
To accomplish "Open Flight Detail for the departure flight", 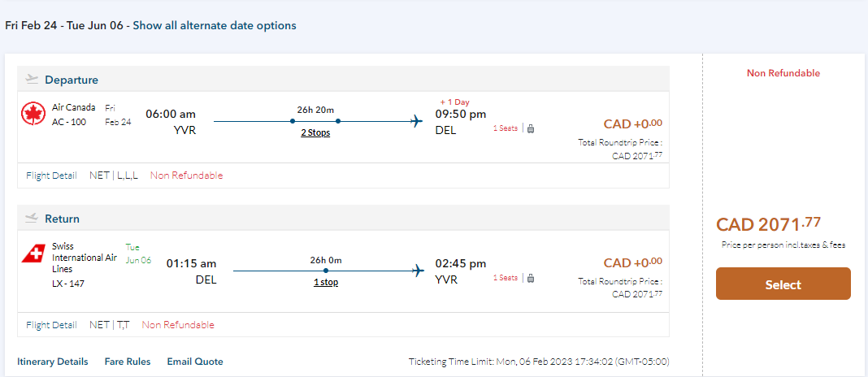I will coord(51,175).
